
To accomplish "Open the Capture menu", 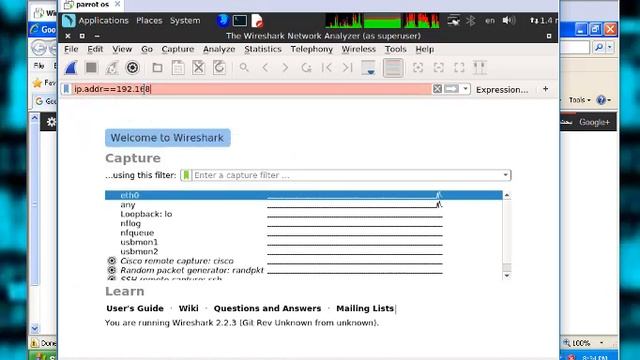I will pos(178,49).
